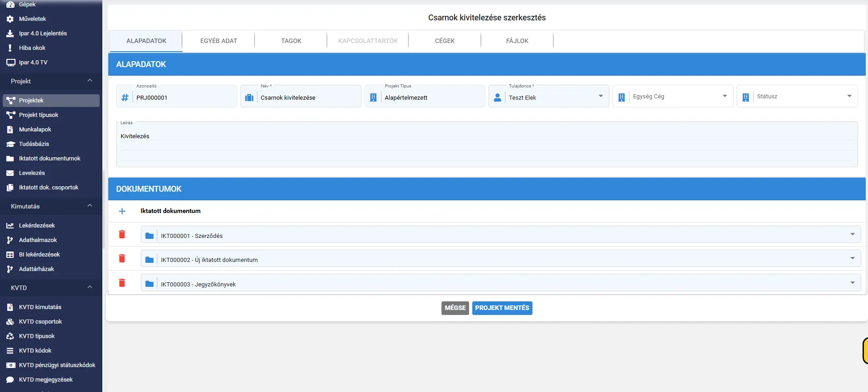Open Tudásbázis from the sidebar

(x=34, y=144)
